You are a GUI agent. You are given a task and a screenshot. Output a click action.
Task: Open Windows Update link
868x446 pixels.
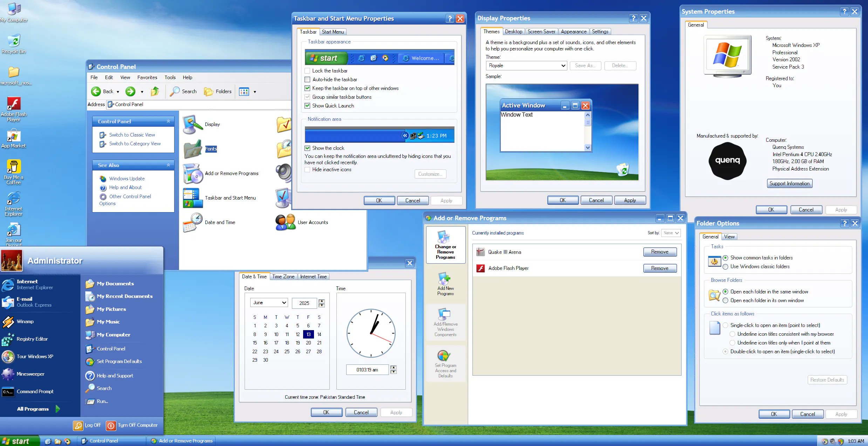(127, 179)
